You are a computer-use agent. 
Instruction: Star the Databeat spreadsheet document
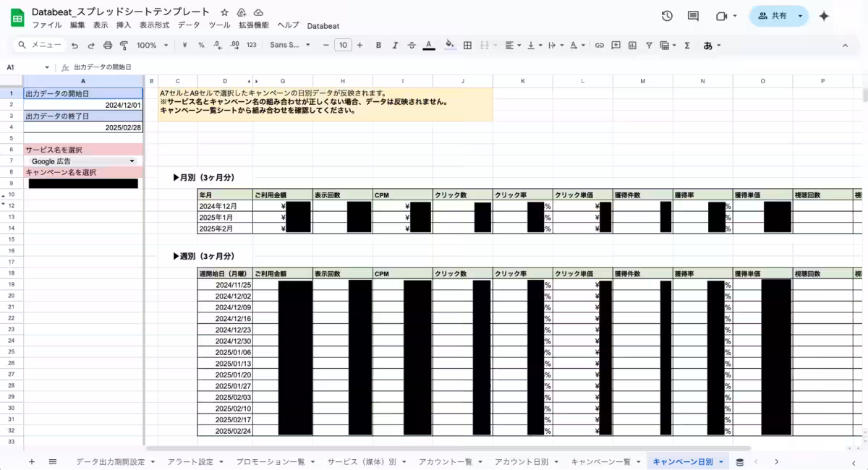pos(224,12)
